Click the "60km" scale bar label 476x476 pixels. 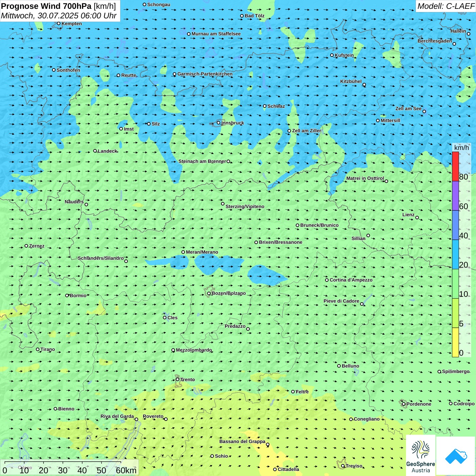[126, 470]
